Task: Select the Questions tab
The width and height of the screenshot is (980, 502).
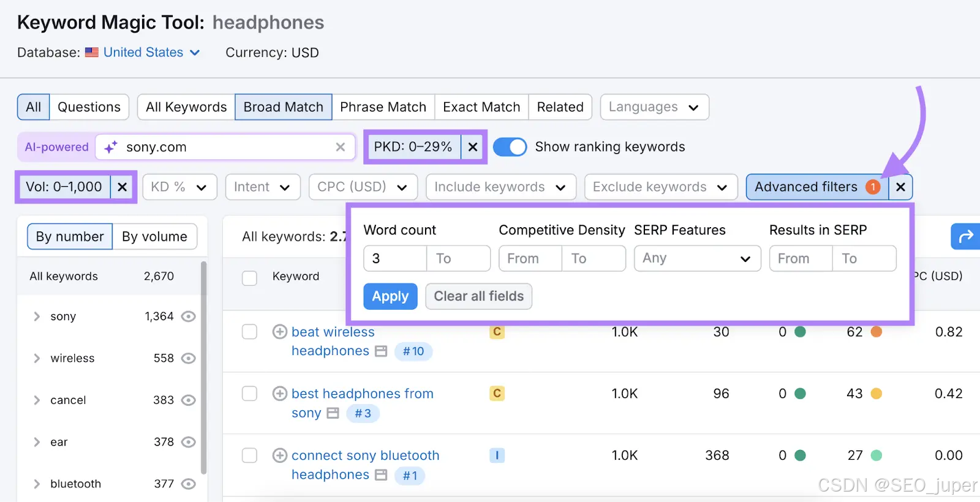Action: pos(89,107)
